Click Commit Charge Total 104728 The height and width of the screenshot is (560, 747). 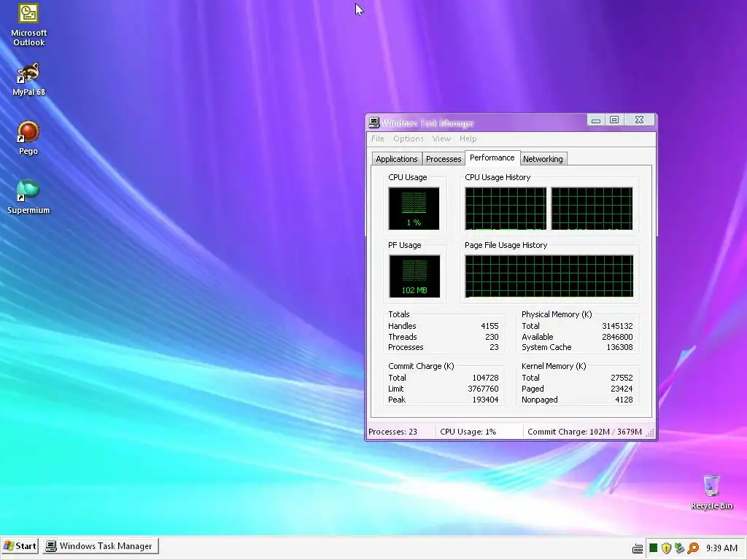click(485, 378)
